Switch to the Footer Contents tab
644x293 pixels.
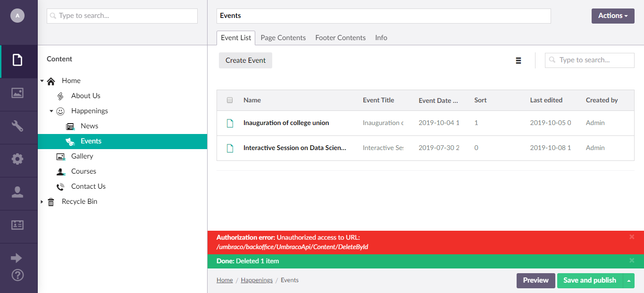[x=341, y=38]
